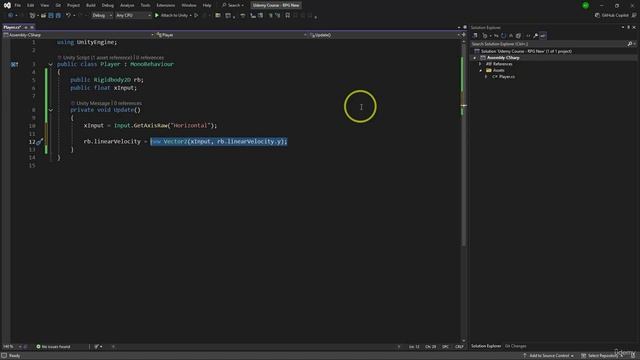Click Select Repository in status bar

click(600, 356)
